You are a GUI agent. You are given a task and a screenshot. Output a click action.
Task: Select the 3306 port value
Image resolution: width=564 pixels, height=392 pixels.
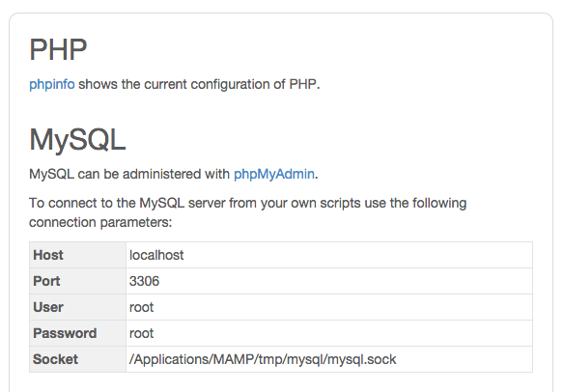coord(144,281)
